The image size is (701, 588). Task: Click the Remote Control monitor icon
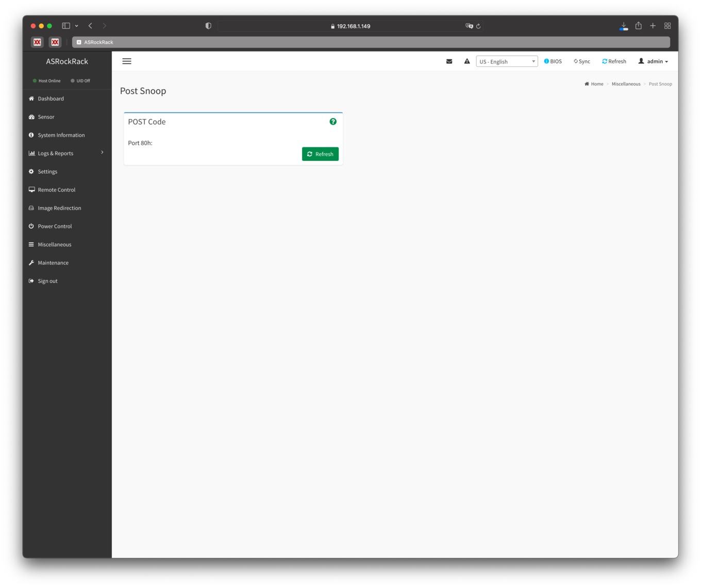31,190
